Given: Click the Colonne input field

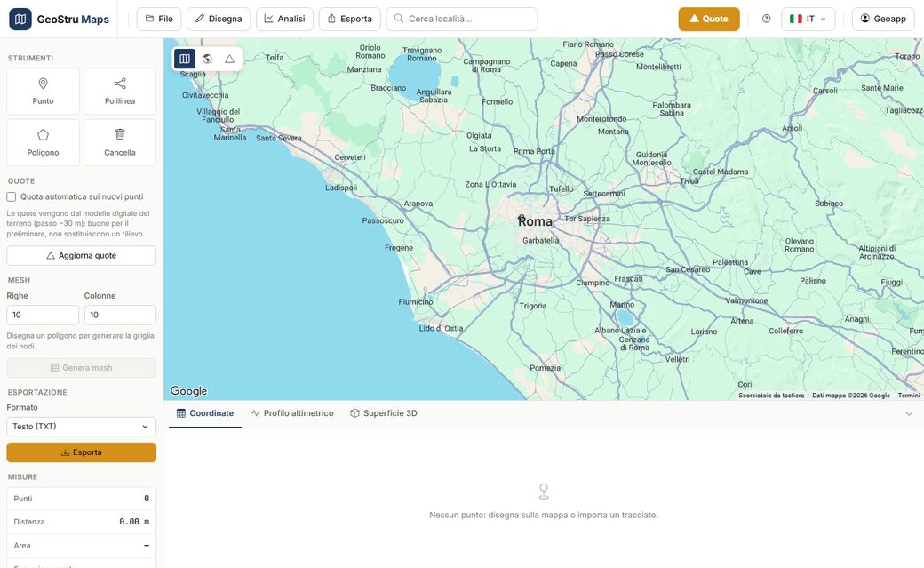Looking at the screenshot, I should coord(120,315).
